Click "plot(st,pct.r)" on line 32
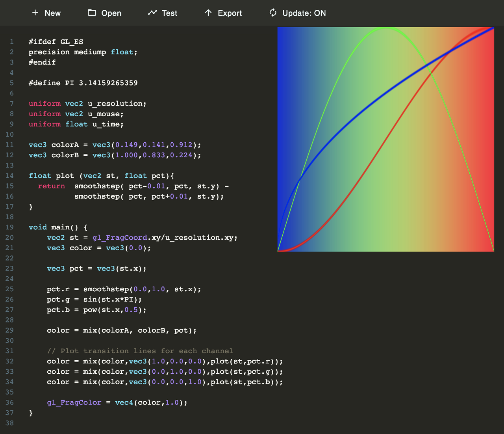Image resolution: width=504 pixels, height=434 pixels. pos(243,361)
